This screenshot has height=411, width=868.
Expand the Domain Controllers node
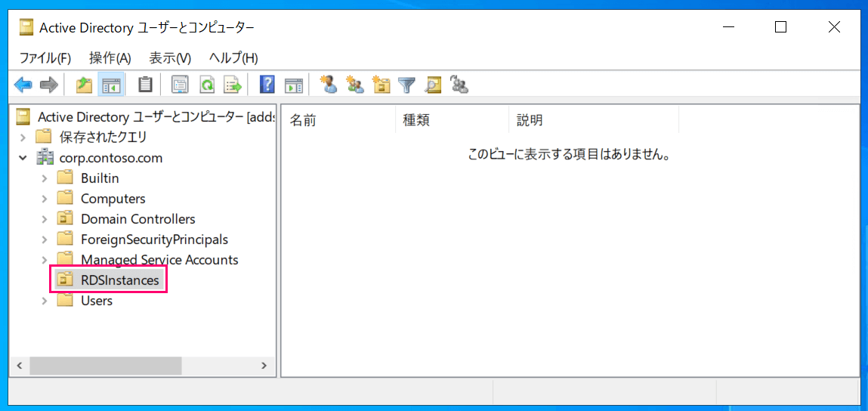tap(45, 219)
